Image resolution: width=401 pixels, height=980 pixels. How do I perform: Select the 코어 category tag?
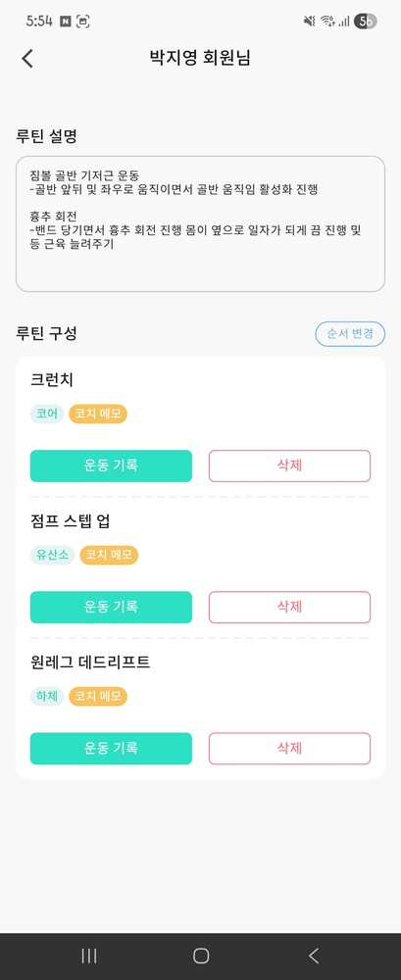tap(47, 414)
